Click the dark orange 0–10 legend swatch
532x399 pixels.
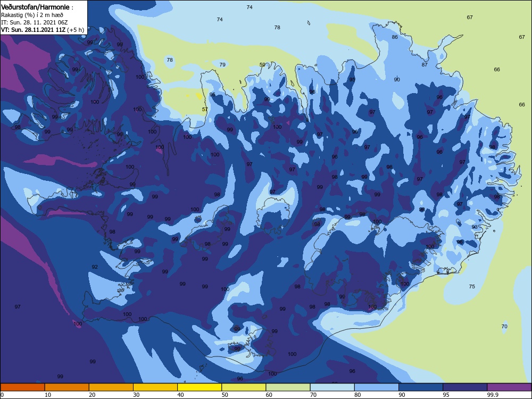point(22,387)
